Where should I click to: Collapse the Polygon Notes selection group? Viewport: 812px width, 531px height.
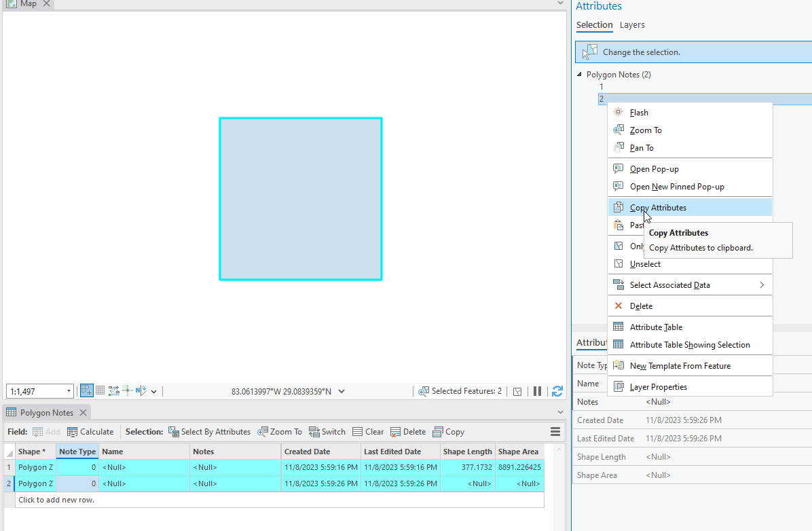coord(580,74)
